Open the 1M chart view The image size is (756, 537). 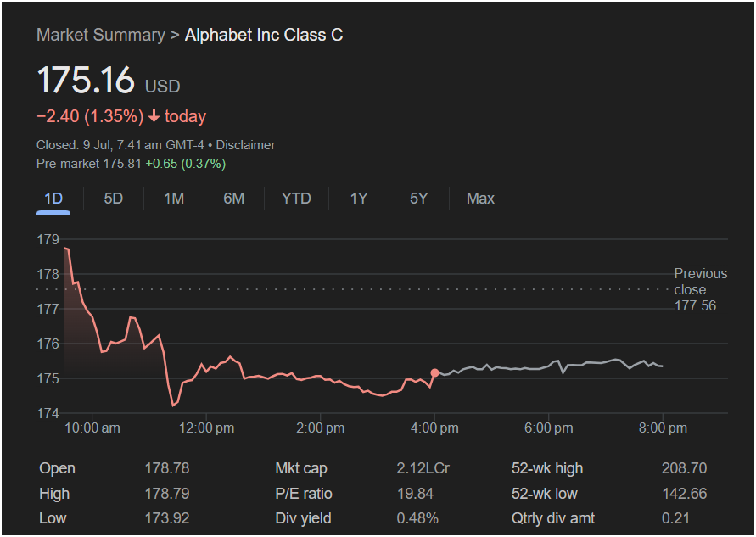click(x=174, y=199)
